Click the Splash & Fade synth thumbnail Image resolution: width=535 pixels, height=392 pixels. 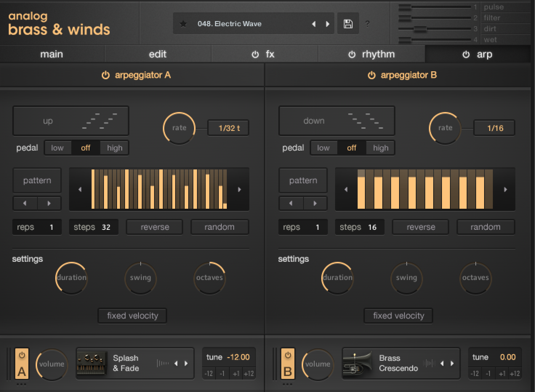[x=92, y=363]
